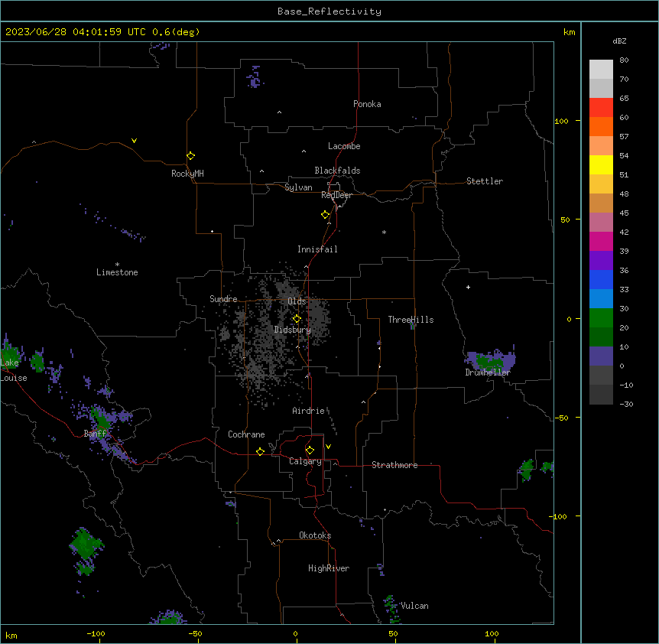Click the Didsbury town label
This screenshot has width=659, height=644.
293,330
